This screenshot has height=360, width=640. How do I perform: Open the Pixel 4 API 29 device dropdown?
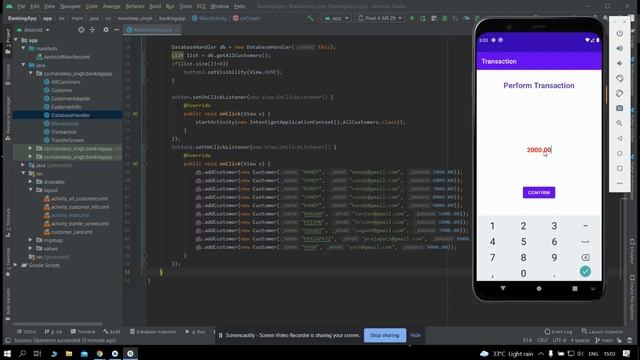(x=380, y=18)
